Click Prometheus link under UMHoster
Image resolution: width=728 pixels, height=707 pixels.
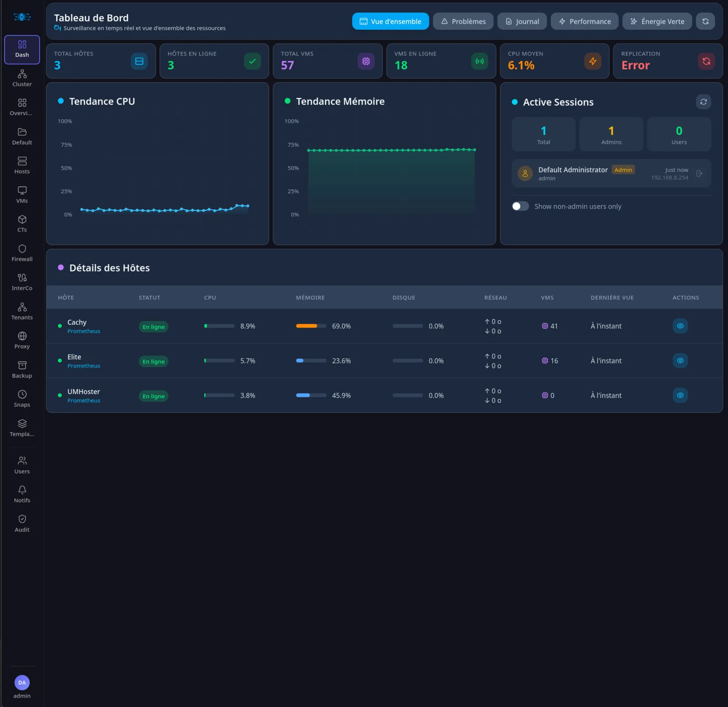point(84,400)
